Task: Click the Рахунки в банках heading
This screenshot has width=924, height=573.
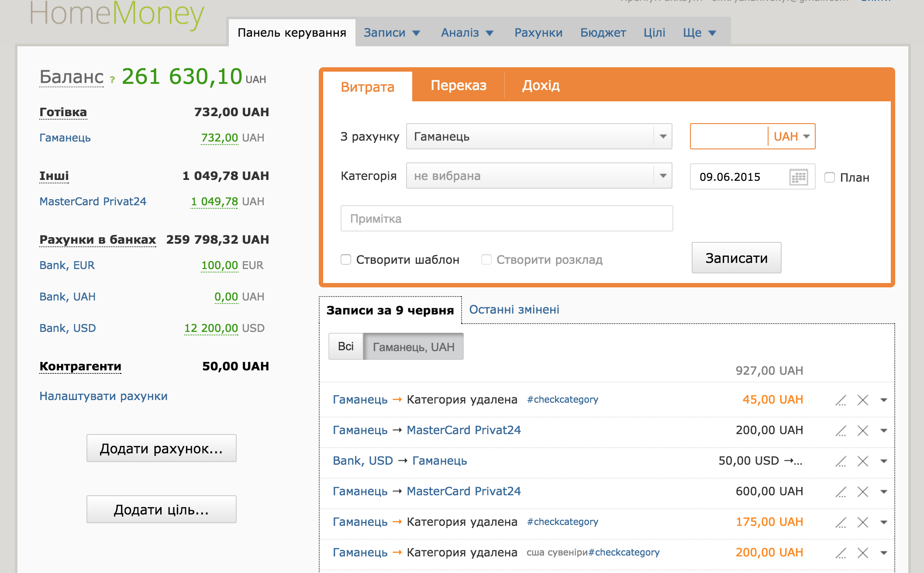Action: [x=98, y=240]
